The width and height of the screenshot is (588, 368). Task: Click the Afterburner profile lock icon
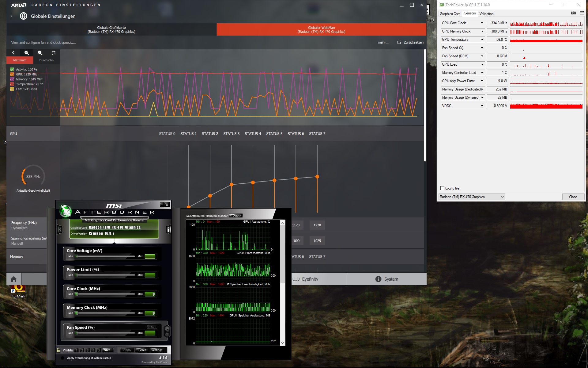tap(58, 350)
